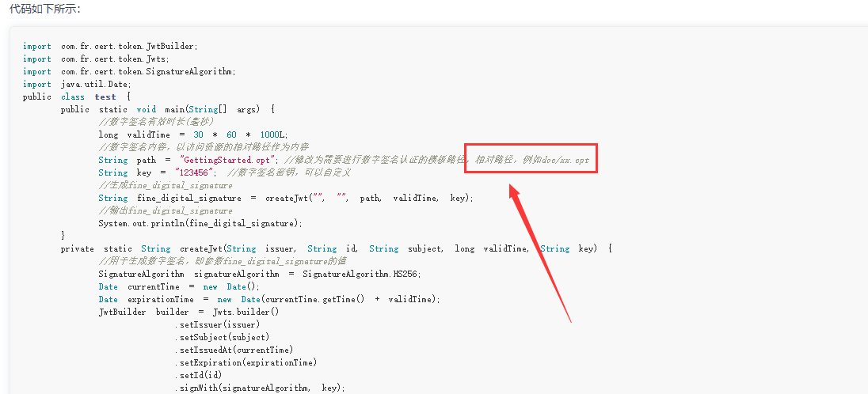Click the .setIssuedAt(currentTime) line
The image size is (868, 394).
[x=234, y=350]
